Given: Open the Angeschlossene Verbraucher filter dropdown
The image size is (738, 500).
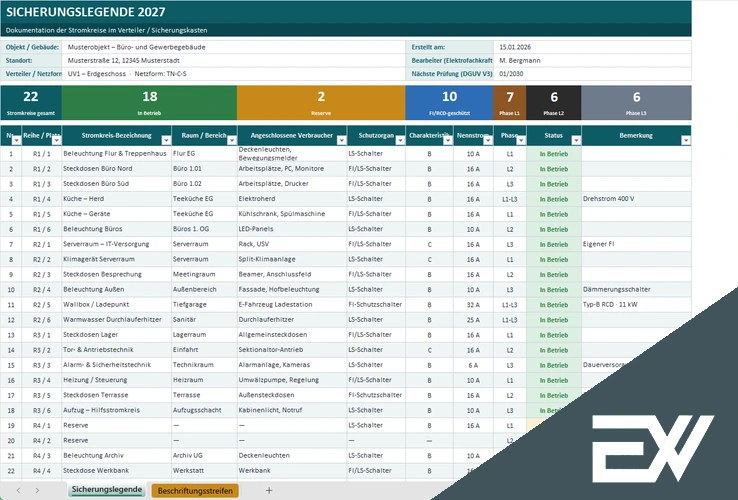Looking at the screenshot, I should 342,140.
